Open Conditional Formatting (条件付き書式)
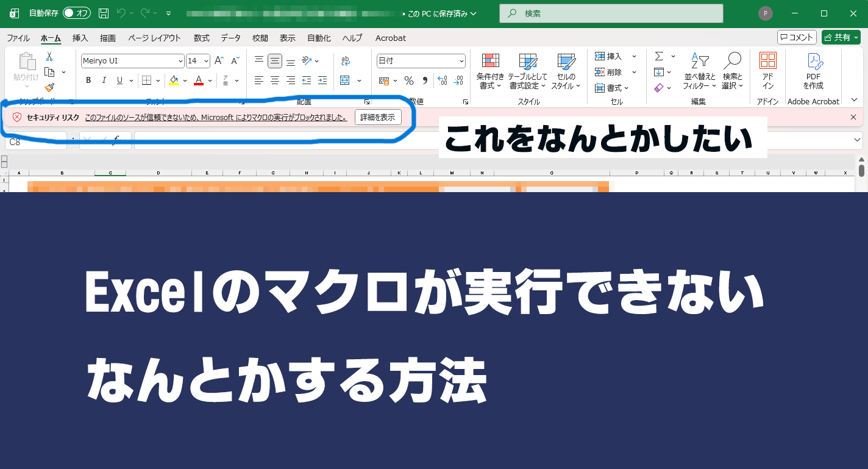This screenshot has width=868, height=469. pyautogui.click(x=490, y=71)
